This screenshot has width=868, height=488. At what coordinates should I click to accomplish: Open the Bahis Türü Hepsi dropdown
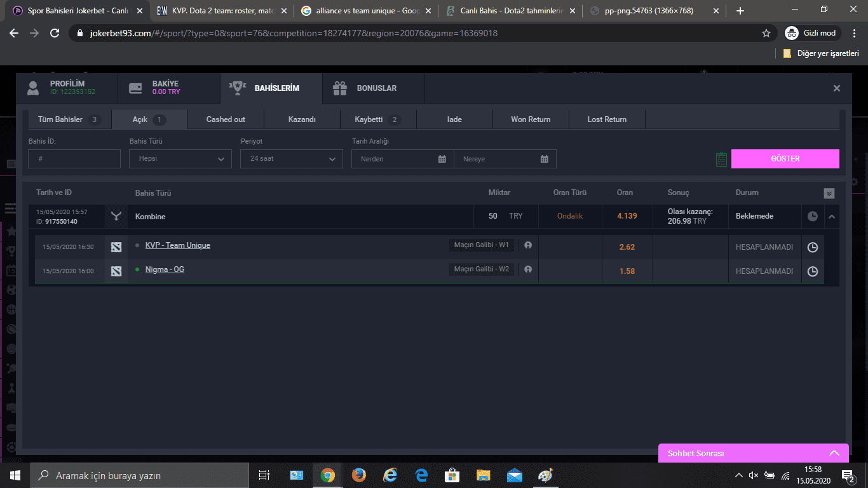point(180,159)
